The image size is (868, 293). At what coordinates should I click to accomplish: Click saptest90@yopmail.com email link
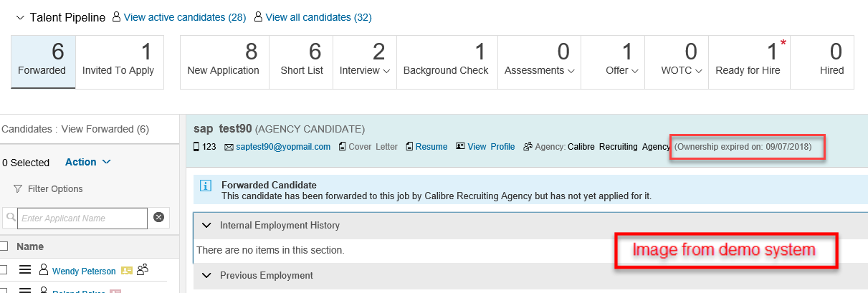coord(283,147)
